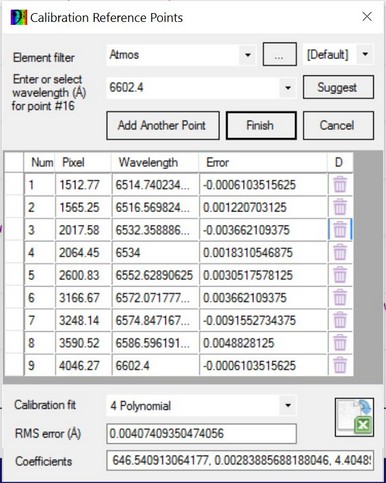386x483 pixels.
Task: Click Add Another Point button
Action: tap(163, 126)
